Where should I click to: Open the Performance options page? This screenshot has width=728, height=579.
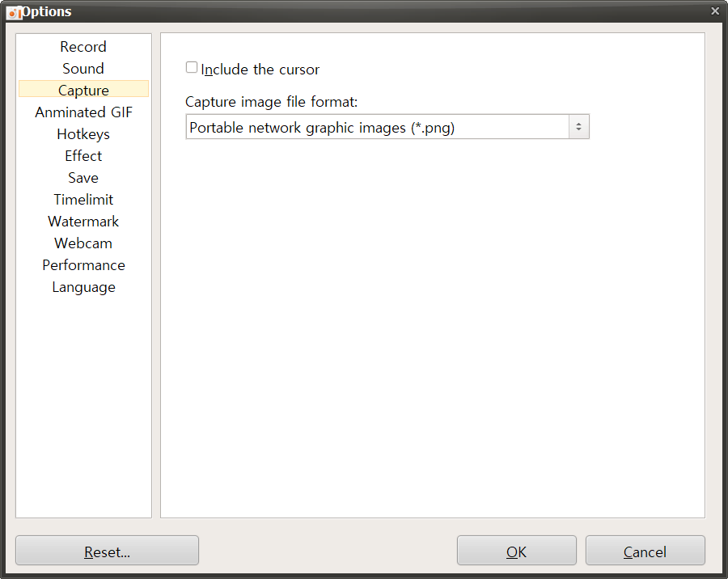[83, 264]
